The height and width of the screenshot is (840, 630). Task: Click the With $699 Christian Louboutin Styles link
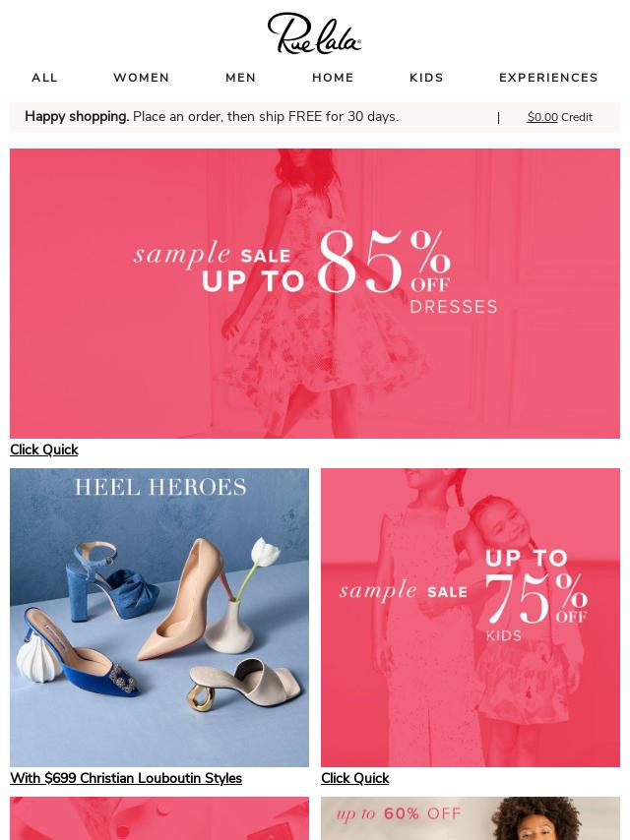click(126, 778)
